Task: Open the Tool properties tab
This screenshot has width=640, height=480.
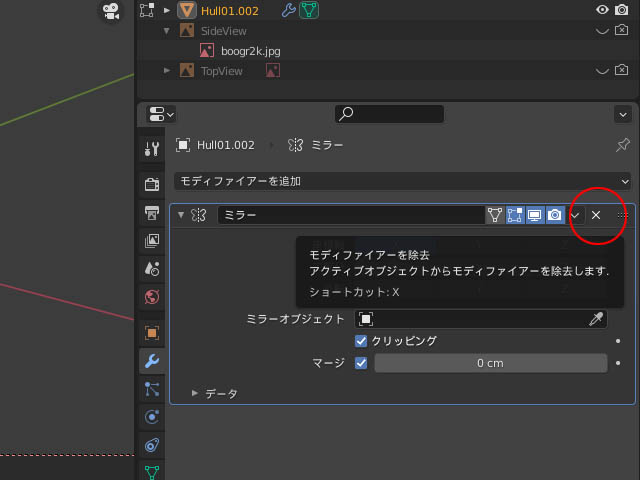Action: (152, 149)
